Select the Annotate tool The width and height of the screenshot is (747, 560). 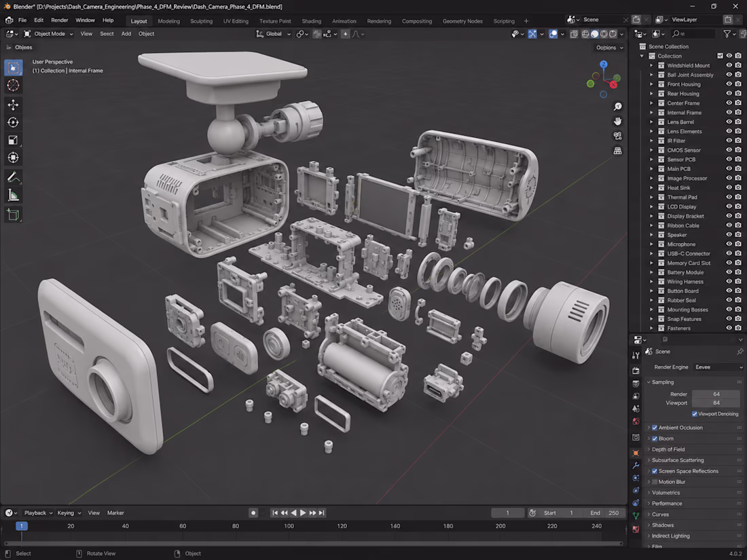tap(13, 177)
